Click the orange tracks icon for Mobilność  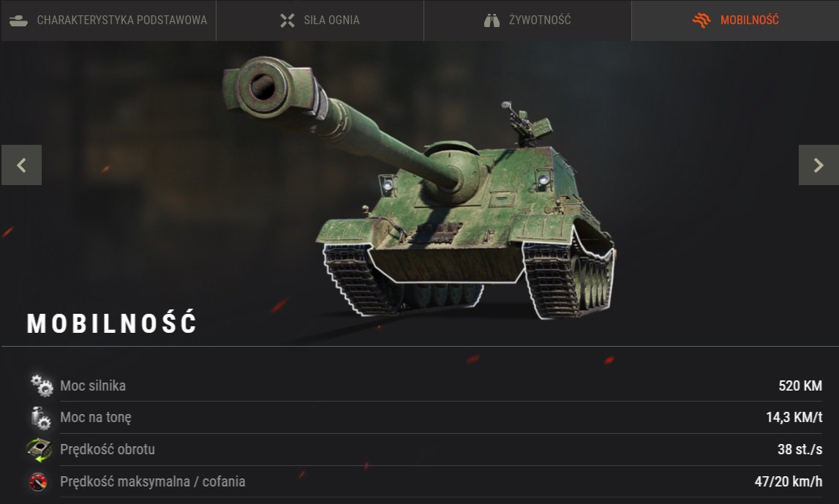[701, 20]
